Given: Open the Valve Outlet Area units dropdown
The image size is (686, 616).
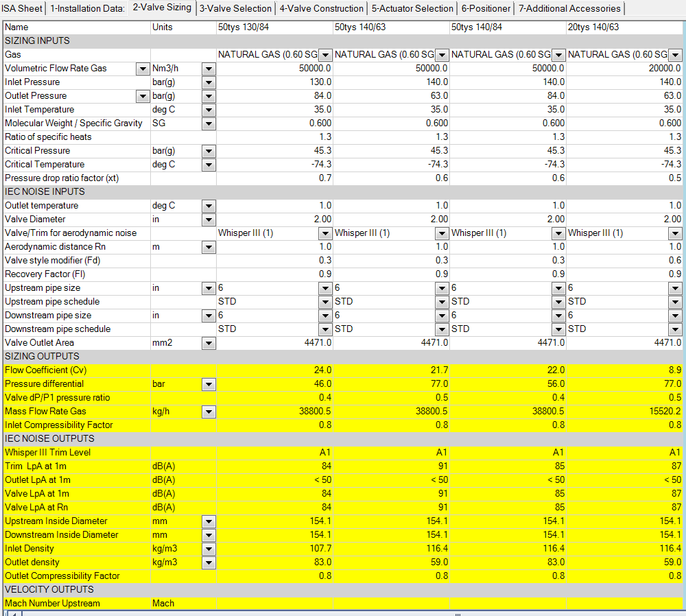Looking at the screenshot, I should 209,344.
